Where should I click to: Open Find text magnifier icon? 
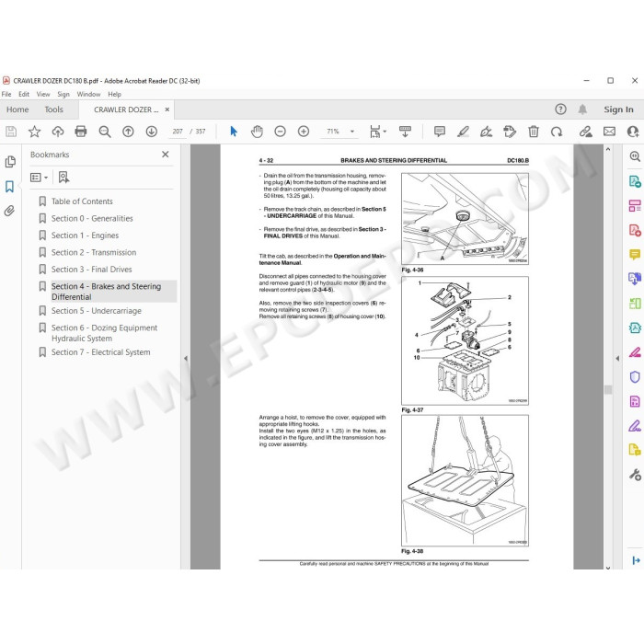[x=105, y=132]
